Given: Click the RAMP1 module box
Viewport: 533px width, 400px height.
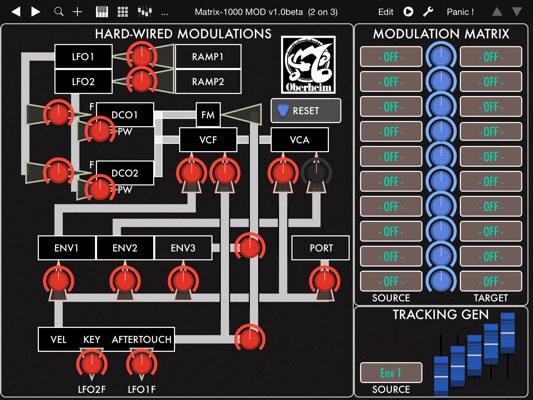Looking at the screenshot, I should tap(208, 56).
